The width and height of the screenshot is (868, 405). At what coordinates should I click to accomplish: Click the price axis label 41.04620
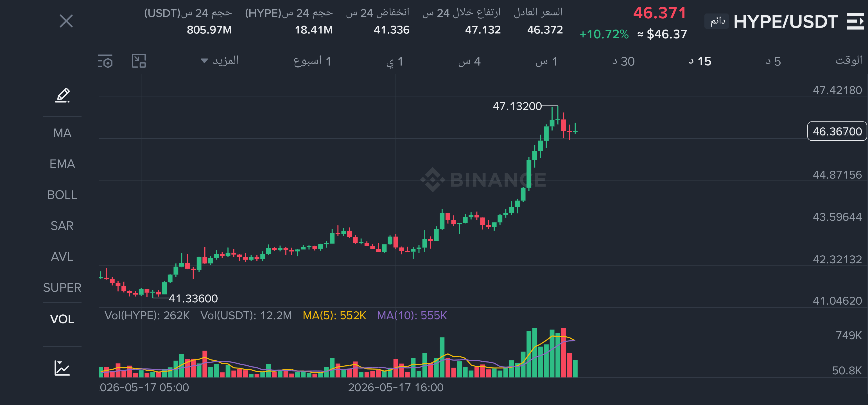pyautogui.click(x=837, y=300)
